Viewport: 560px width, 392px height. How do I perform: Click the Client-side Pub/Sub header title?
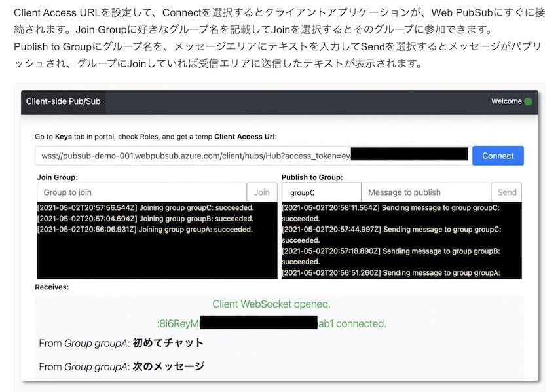coord(64,101)
